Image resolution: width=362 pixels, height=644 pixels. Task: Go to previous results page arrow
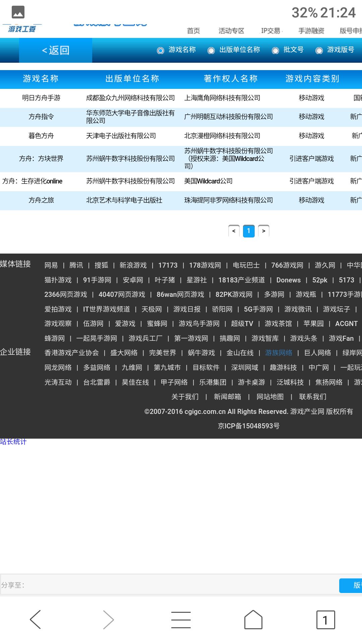234,231
